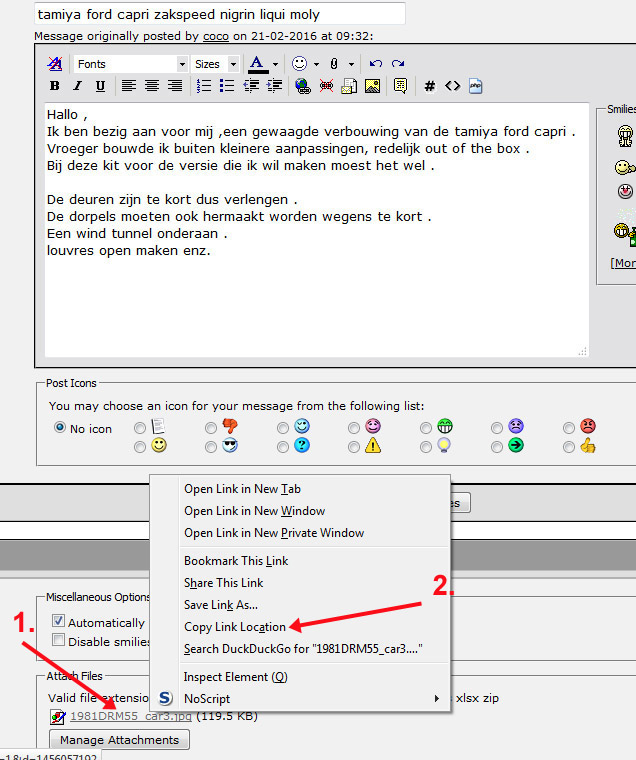Image resolution: width=636 pixels, height=760 pixels.
Task: Open the Sizes dropdown
Action: pos(215,63)
